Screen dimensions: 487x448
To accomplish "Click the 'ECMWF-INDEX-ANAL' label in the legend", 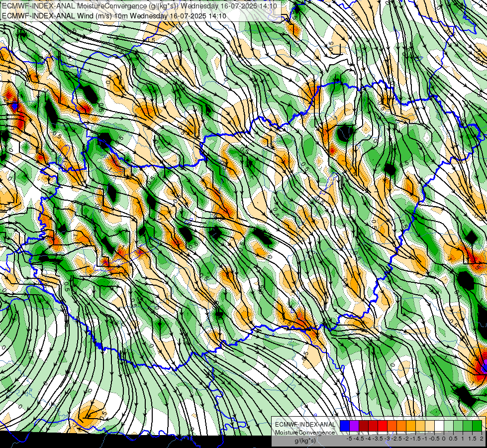I will [x=305, y=425].
